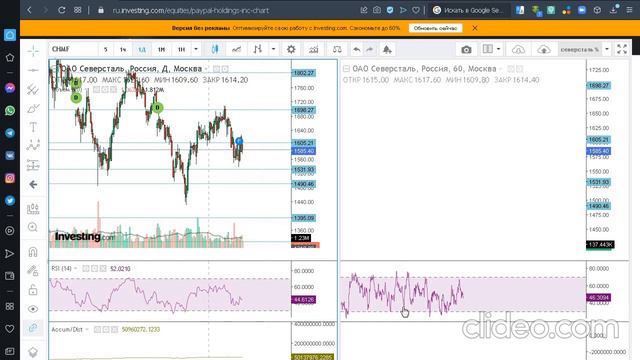
Task: Undo the last chart action
Action: [357, 49]
